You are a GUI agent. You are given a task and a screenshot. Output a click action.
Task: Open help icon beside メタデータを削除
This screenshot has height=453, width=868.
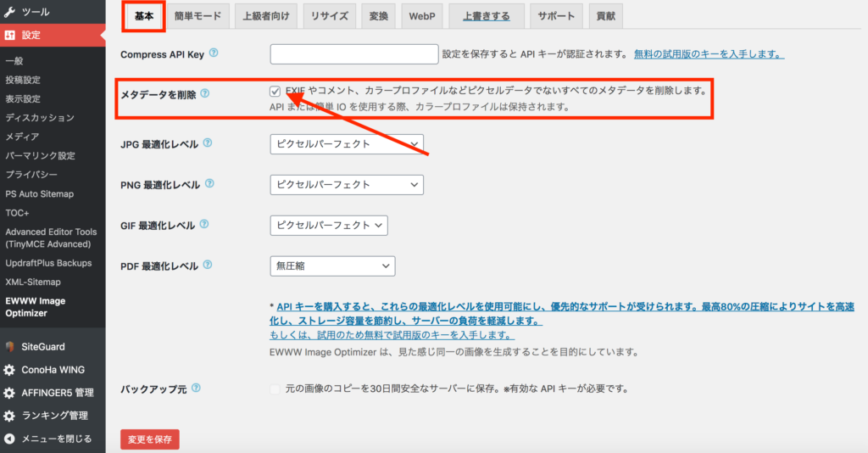[x=205, y=93]
